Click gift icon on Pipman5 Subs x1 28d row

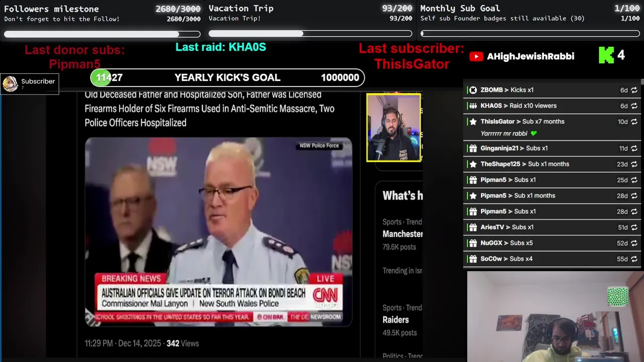(473, 212)
